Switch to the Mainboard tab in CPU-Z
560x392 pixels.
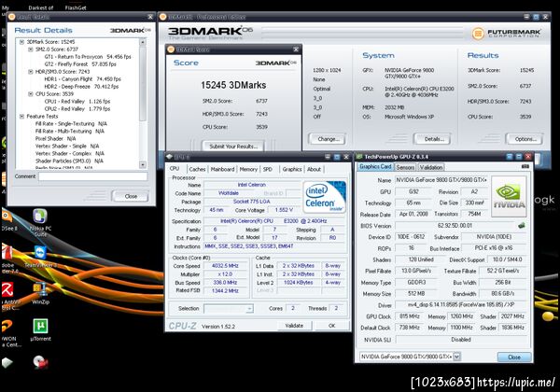coord(222,169)
